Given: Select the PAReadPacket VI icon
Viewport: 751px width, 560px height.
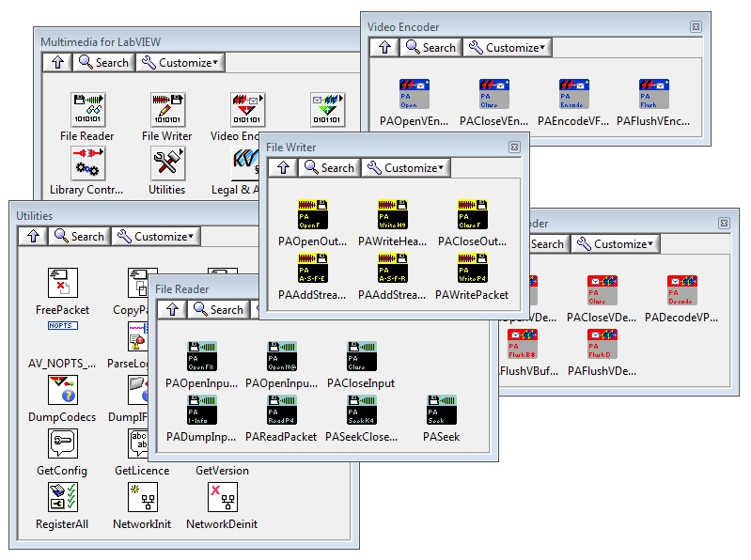Looking at the screenshot, I should (282, 410).
